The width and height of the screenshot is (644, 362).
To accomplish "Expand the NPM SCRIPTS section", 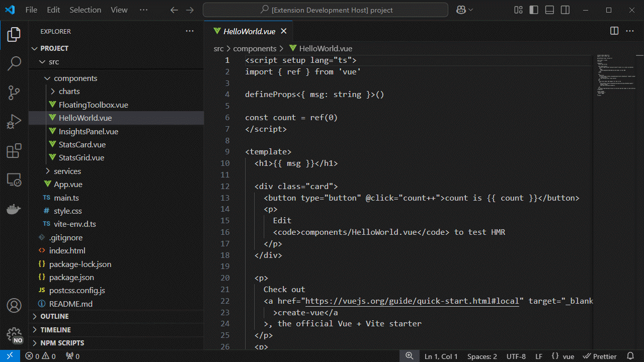I will pos(63,342).
